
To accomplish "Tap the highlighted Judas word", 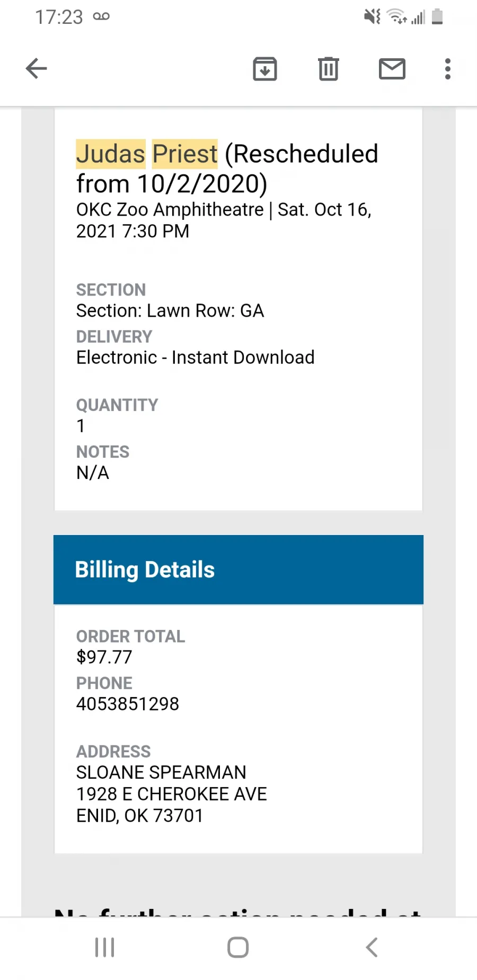I will click(111, 154).
